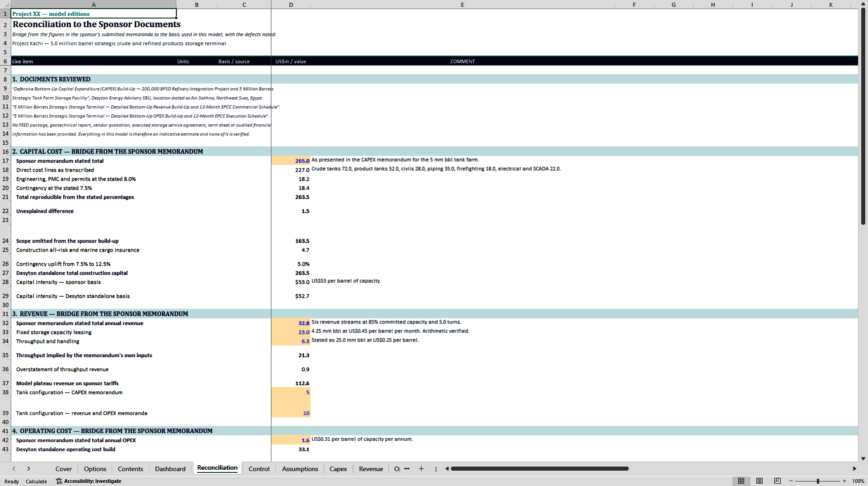This screenshot has height=486, width=868.
Task: Click 'Reconciliation to the Sponsor Documents' title
Action: point(96,24)
